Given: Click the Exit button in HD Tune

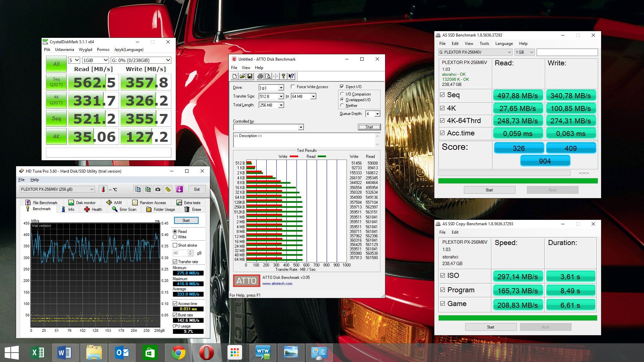Looking at the screenshot, I should click(x=197, y=189).
